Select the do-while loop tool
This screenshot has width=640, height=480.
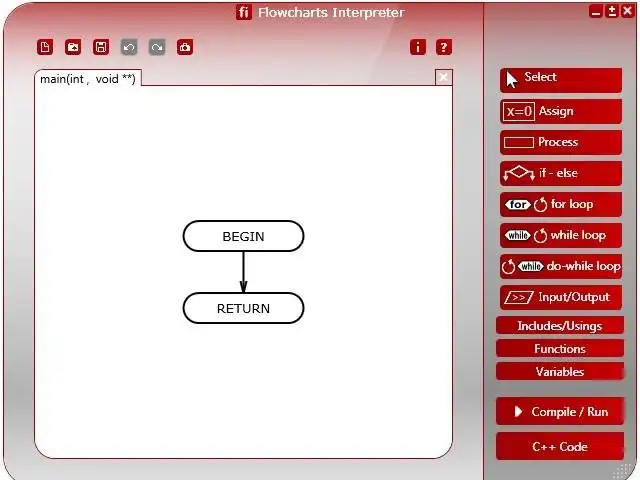pos(561,267)
